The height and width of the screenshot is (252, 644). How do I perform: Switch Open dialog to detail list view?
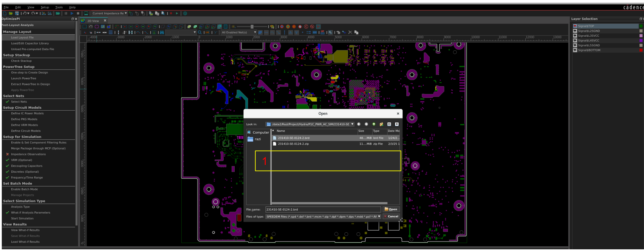tap(397, 124)
